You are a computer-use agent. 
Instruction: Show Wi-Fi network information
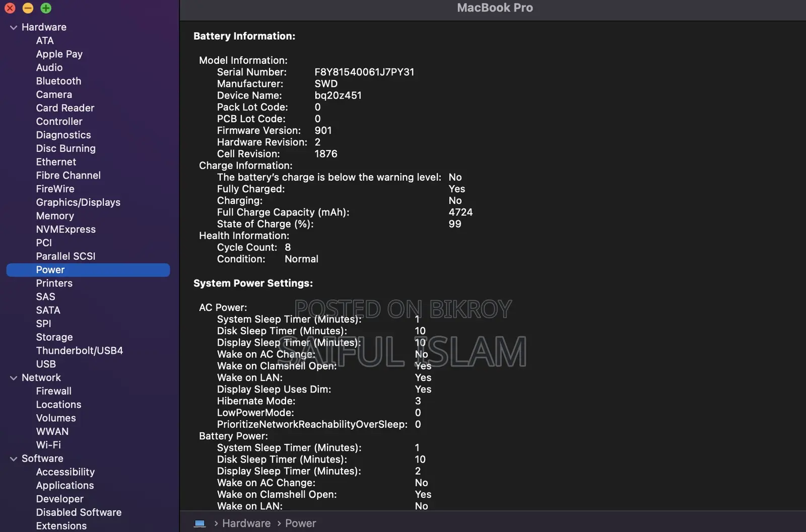[48, 445]
